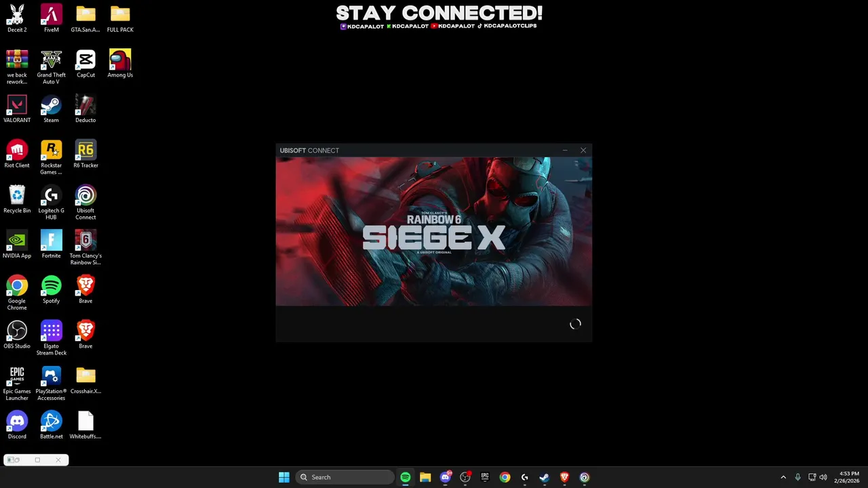Select the Deducto desktop shortcut

[x=85, y=109]
